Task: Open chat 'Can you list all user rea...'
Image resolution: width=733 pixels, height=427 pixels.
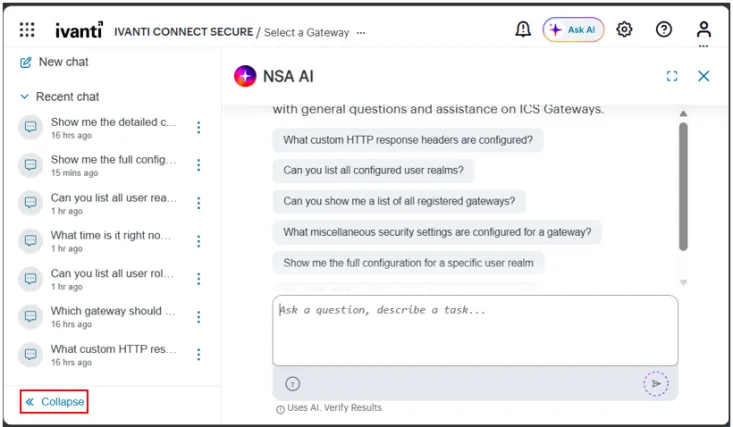Action: click(114, 203)
